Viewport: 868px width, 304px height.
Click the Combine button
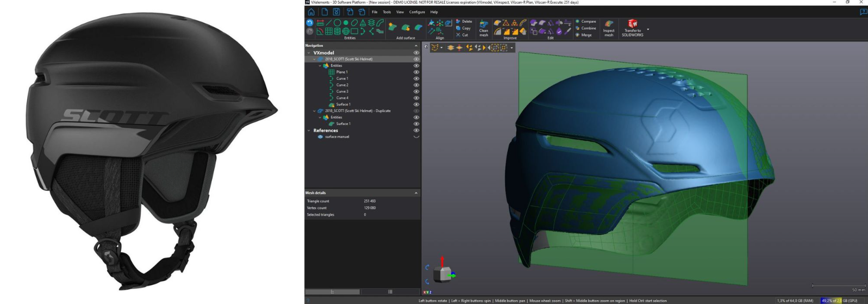[588, 28]
